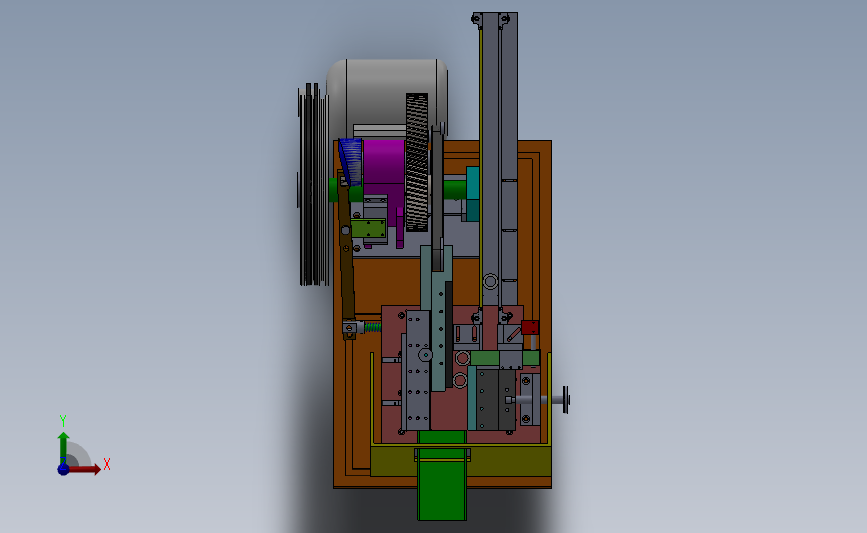Viewport: 867px width, 533px height.
Task: Select the tall gray vertical guide rail
Action: (499, 160)
